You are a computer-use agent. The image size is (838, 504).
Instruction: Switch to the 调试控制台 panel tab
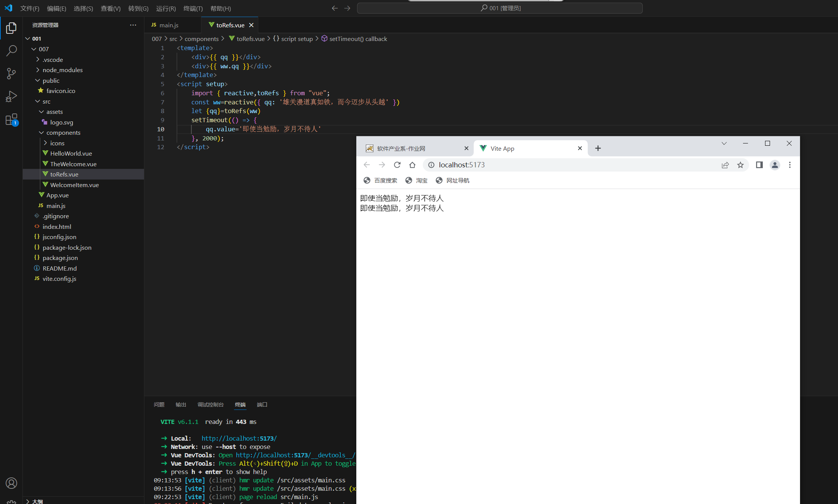coord(210,405)
